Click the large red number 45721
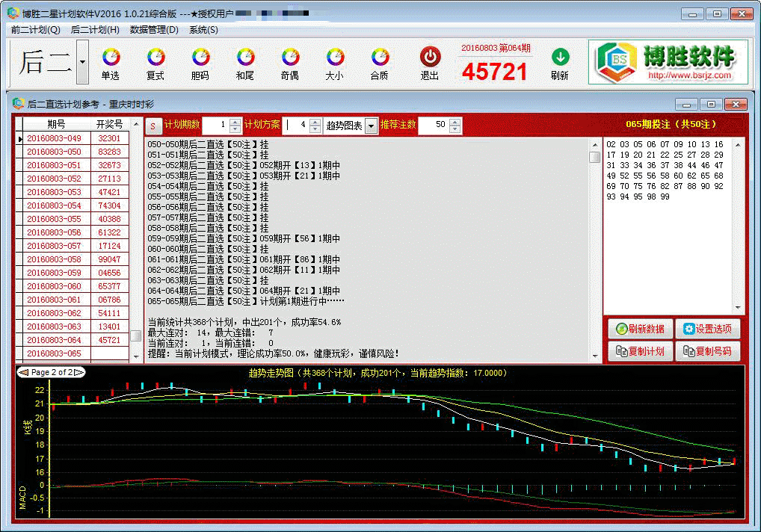Screen dimensions: 761x532 (495, 72)
